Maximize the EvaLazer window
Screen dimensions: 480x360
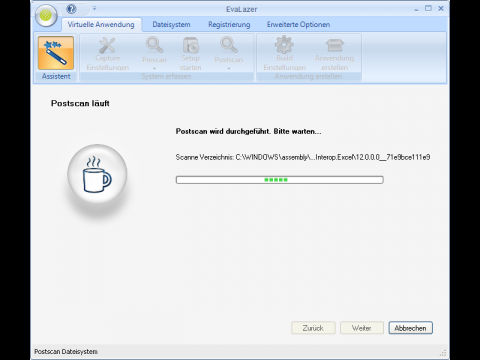pos(428,9)
